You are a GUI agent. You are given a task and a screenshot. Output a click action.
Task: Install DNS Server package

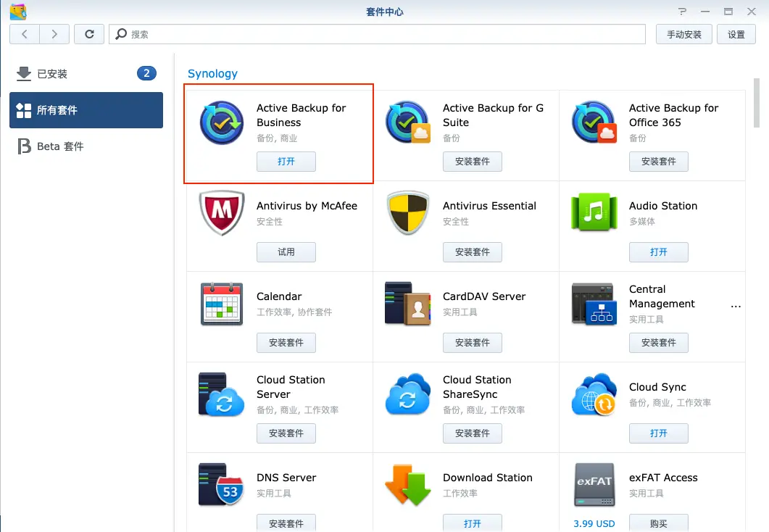point(286,523)
